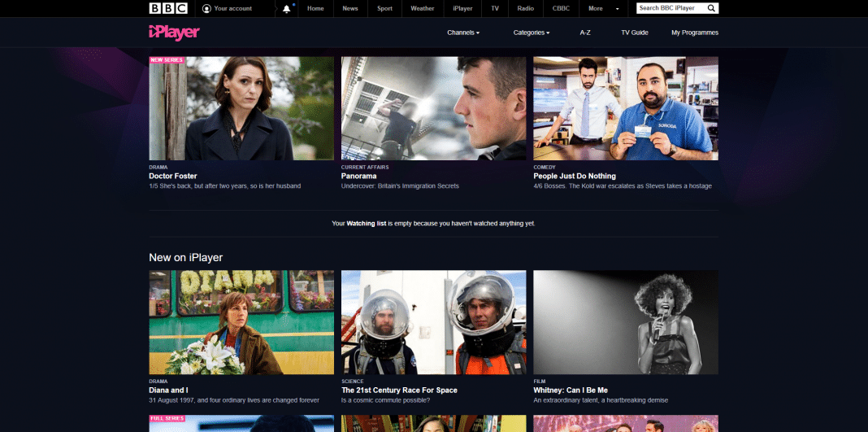Click the FULL SERIES badge
The width and height of the screenshot is (868, 432).
point(167,419)
